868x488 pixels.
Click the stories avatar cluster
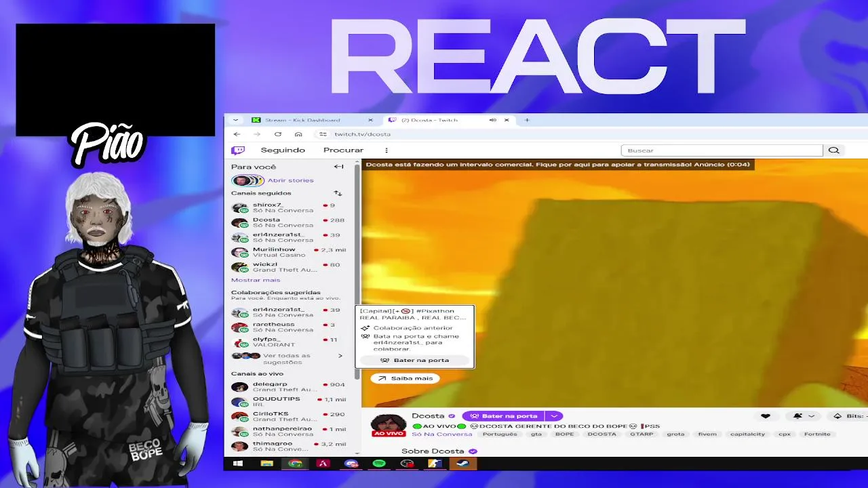coord(248,180)
